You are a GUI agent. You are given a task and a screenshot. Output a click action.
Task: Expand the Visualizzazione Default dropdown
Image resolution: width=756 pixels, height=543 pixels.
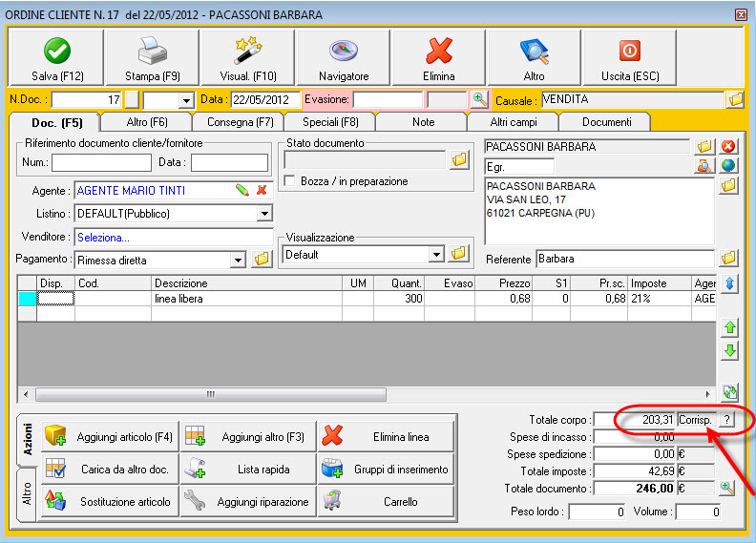click(436, 254)
